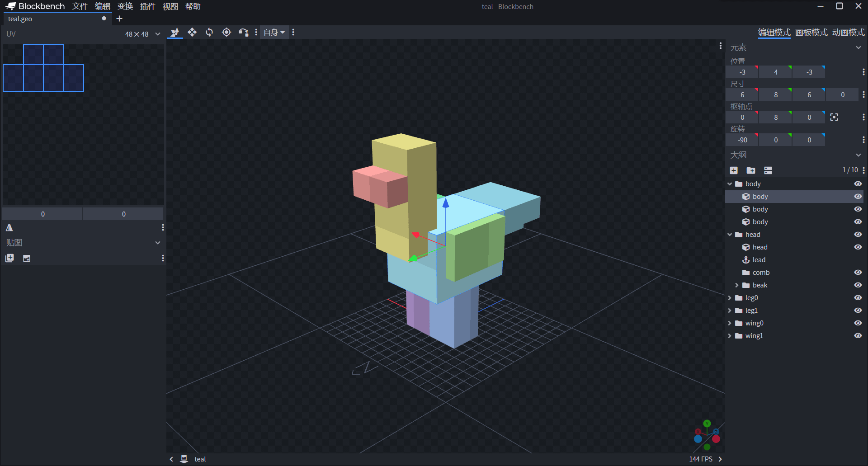Switch to 动画模式 tab
The width and height of the screenshot is (868, 466).
pyautogui.click(x=848, y=33)
